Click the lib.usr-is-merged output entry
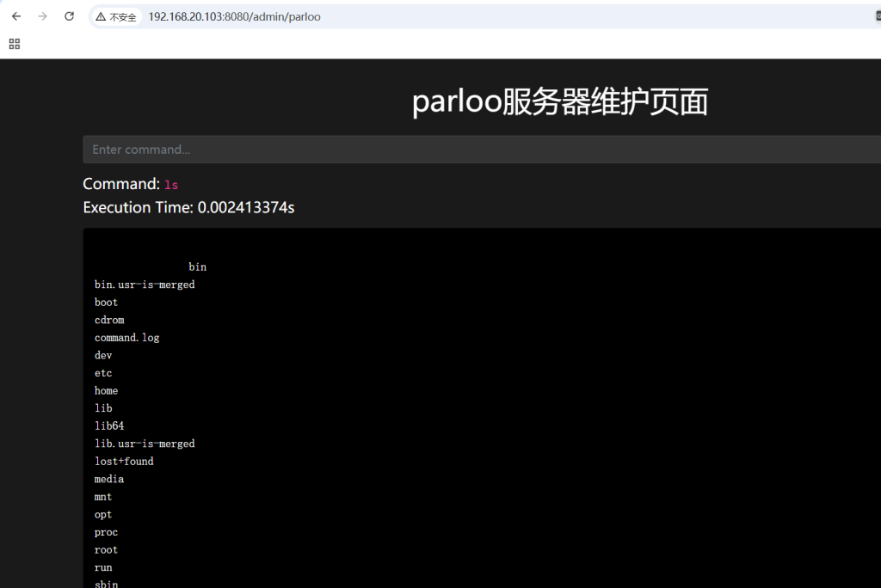 coord(145,444)
